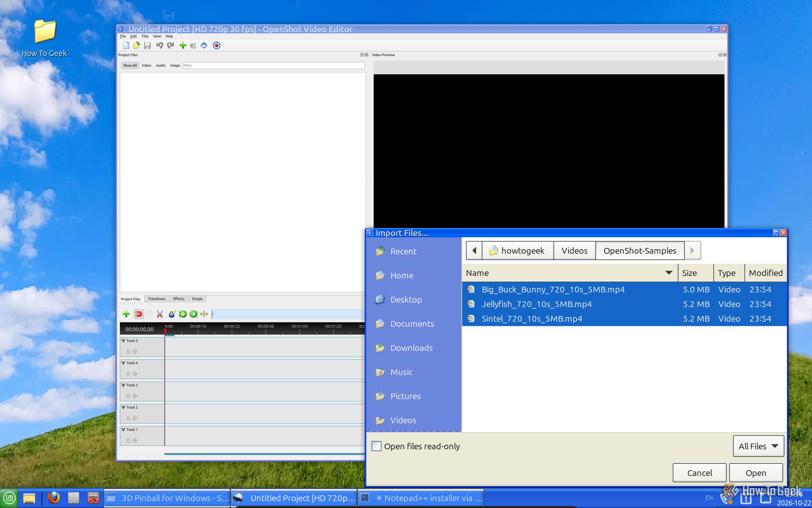The image size is (812, 508).
Task: Click the Choose Profile toolbar icon
Action: 193,45
